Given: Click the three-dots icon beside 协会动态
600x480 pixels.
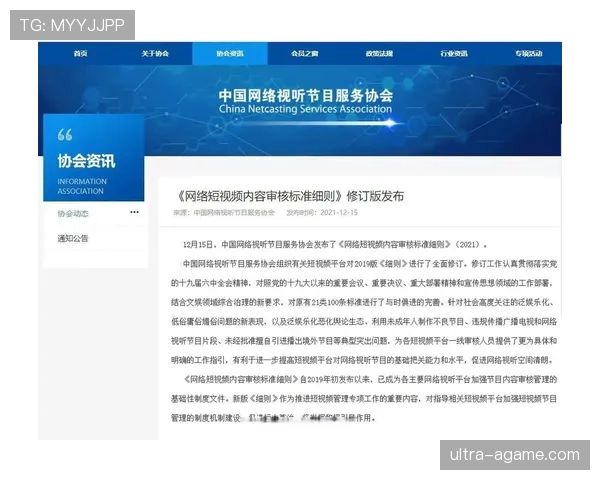Looking at the screenshot, I should (x=134, y=212).
